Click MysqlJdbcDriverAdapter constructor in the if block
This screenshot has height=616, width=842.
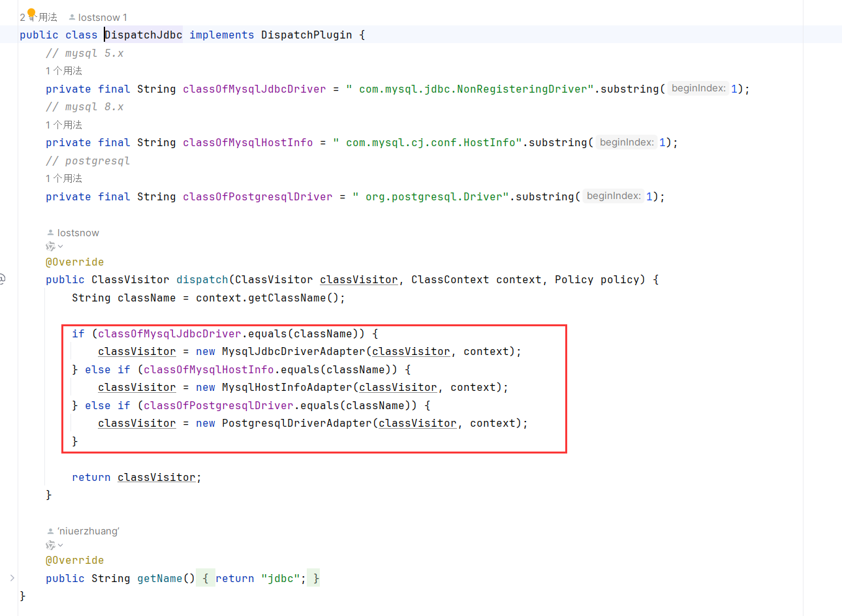(293, 352)
